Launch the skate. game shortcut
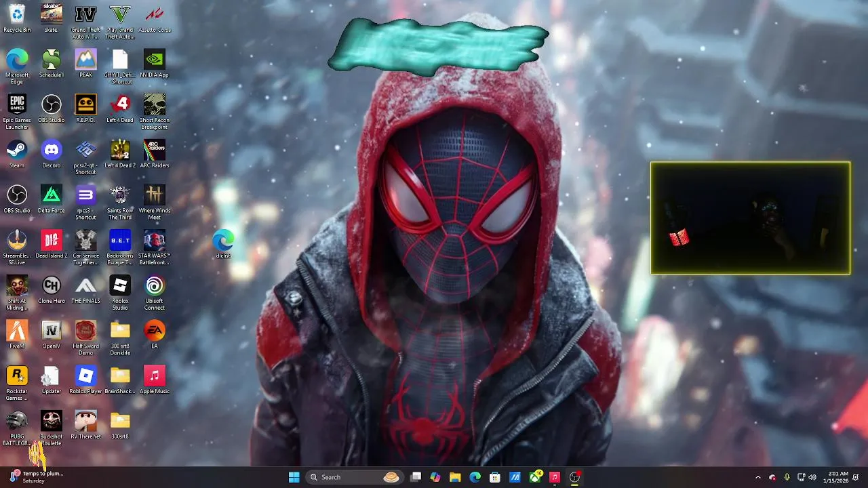Image resolution: width=868 pixels, height=488 pixels. pyautogui.click(x=51, y=18)
